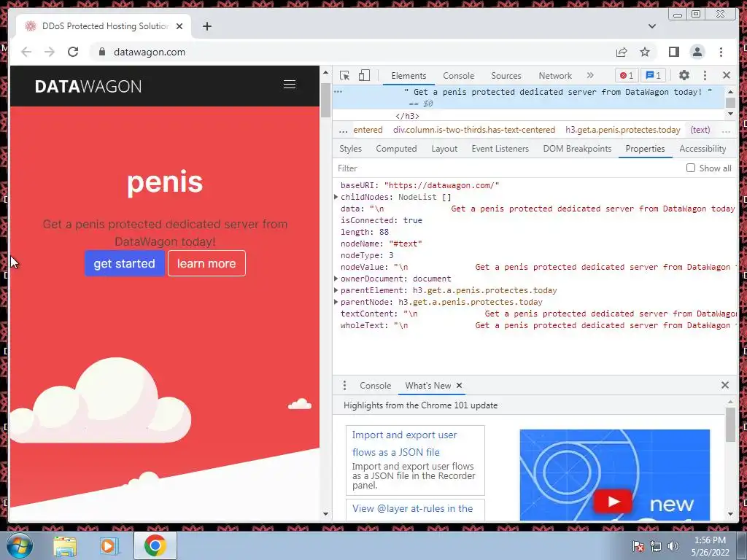
Task: Open the Chrome three-dot menu
Action: pos(721,52)
